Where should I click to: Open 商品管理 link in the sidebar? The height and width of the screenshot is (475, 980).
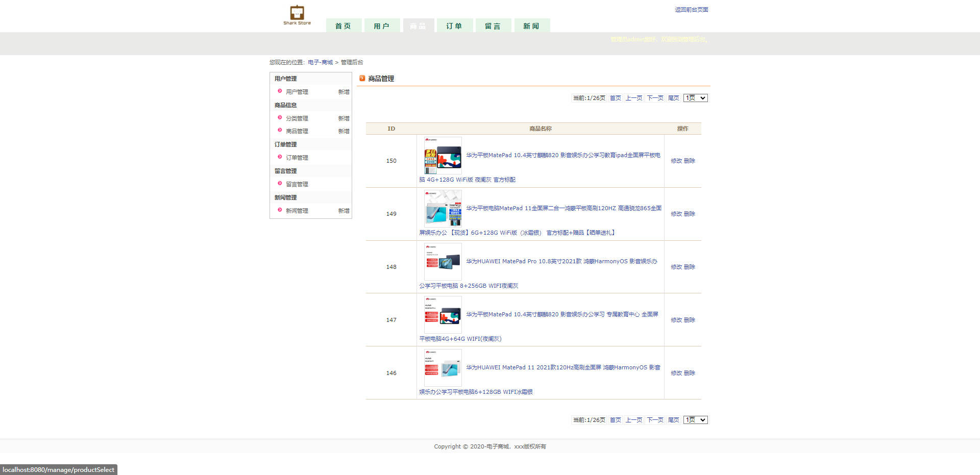coord(297,131)
